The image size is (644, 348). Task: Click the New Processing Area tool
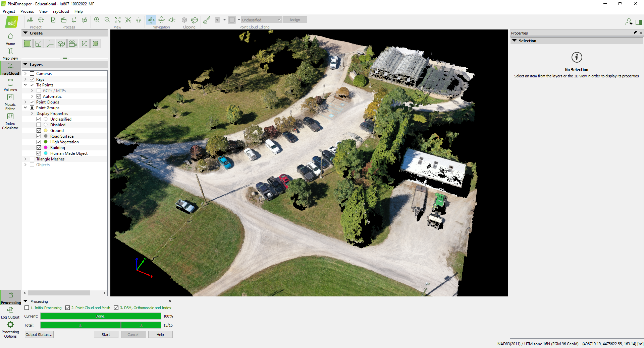(27, 44)
